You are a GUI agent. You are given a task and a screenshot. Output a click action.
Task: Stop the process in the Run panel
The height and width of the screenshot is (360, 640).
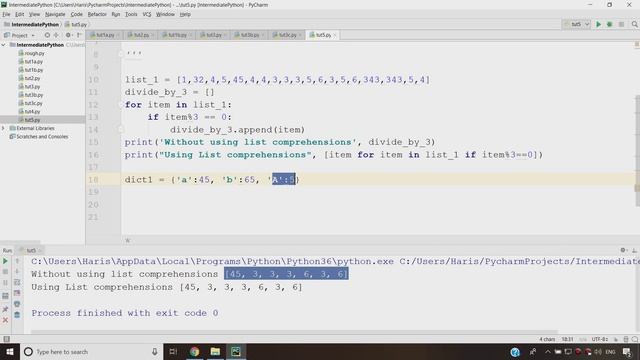click(x=5, y=272)
